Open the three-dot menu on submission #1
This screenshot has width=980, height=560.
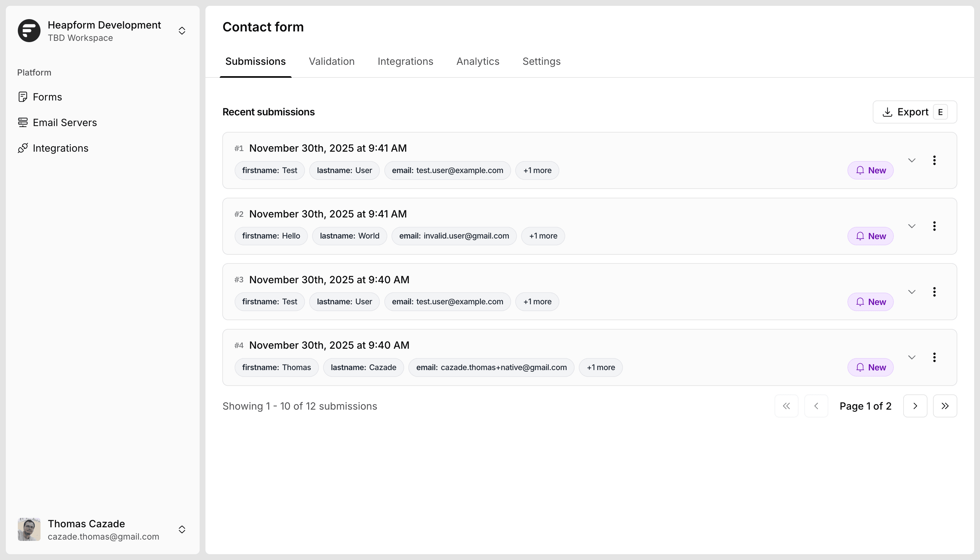[935, 160]
